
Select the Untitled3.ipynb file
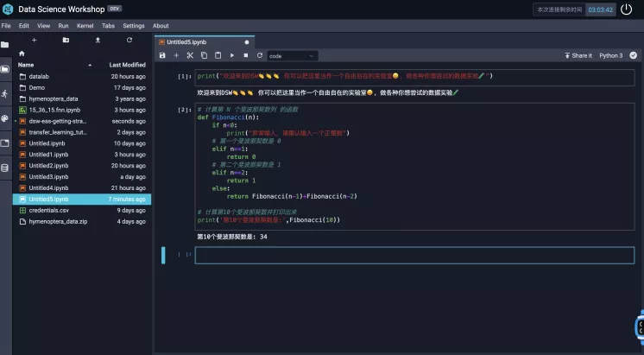tap(82, 177)
